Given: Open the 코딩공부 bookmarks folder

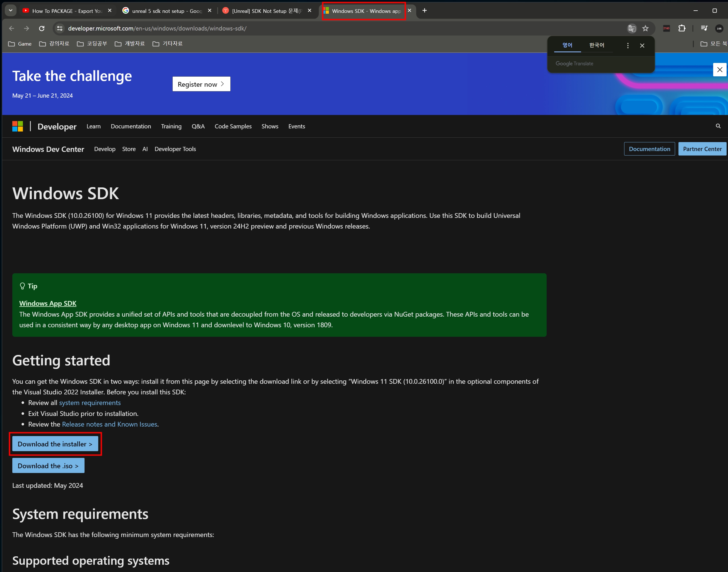Looking at the screenshot, I should [x=92, y=44].
